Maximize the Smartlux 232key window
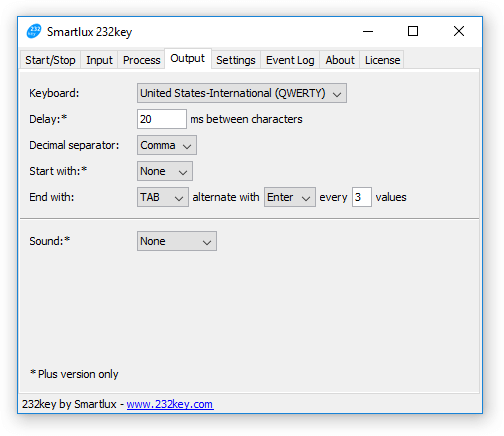 click(413, 31)
